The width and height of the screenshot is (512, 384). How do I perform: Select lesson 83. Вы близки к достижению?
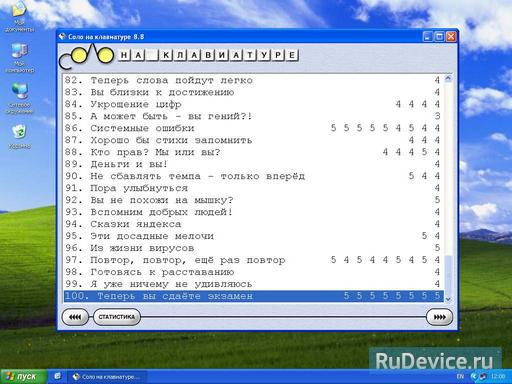253,92
